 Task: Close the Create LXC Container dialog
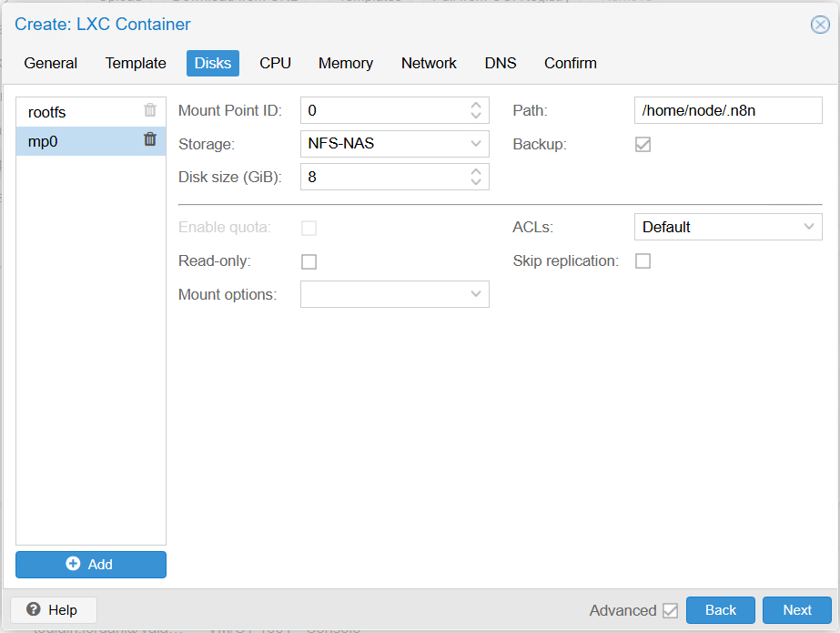coord(819,25)
